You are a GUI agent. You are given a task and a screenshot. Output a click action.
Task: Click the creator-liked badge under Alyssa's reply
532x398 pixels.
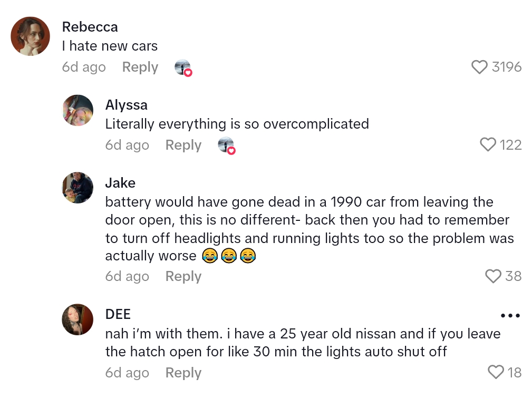(x=227, y=145)
